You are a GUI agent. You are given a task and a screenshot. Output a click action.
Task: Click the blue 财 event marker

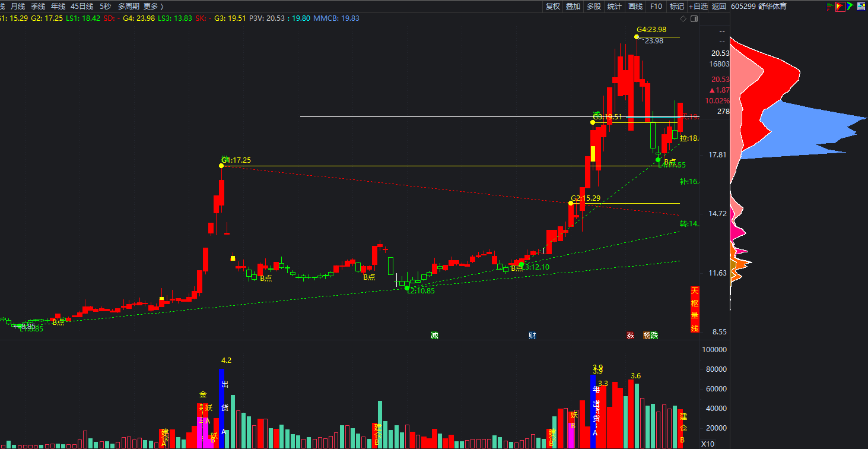[x=532, y=335]
